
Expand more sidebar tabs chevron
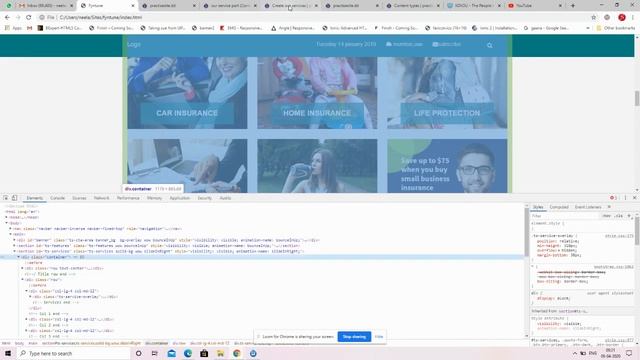[609, 207]
